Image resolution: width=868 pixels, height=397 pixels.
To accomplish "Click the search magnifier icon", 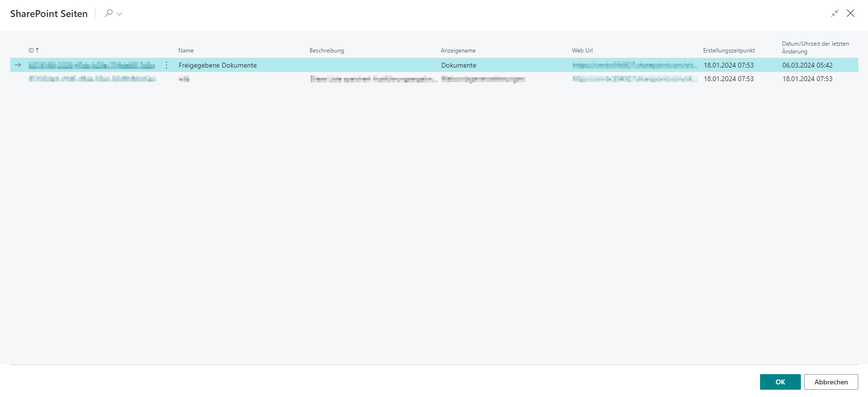I will (x=108, y=13).
